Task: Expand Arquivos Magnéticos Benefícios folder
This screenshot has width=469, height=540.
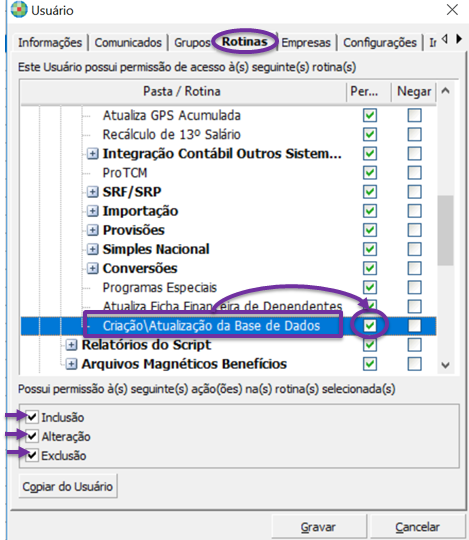Action: click(71, 364)
